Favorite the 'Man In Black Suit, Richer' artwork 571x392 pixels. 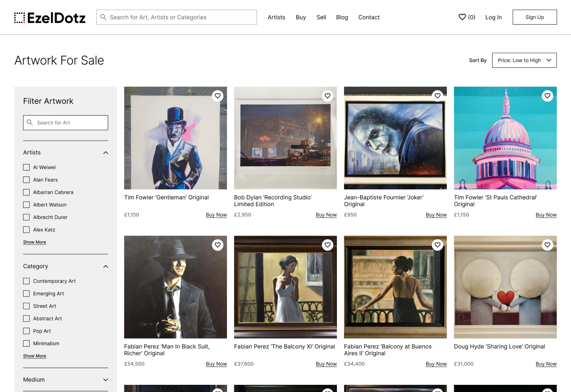218,245
